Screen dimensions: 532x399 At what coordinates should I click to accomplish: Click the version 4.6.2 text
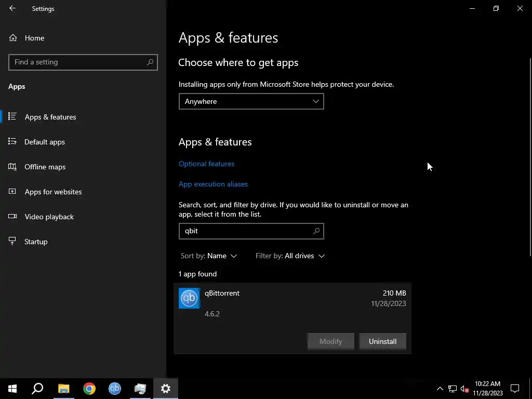(212, 314)
